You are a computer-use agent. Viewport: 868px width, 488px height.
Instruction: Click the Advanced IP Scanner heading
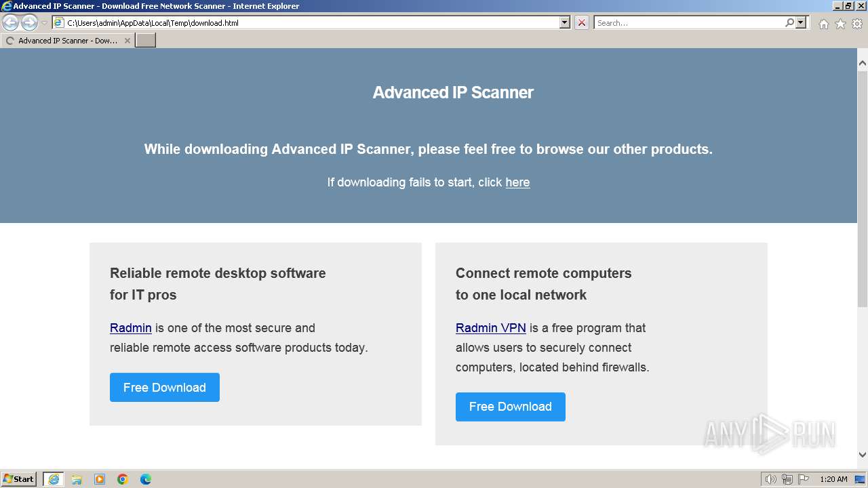pos(453,92)
